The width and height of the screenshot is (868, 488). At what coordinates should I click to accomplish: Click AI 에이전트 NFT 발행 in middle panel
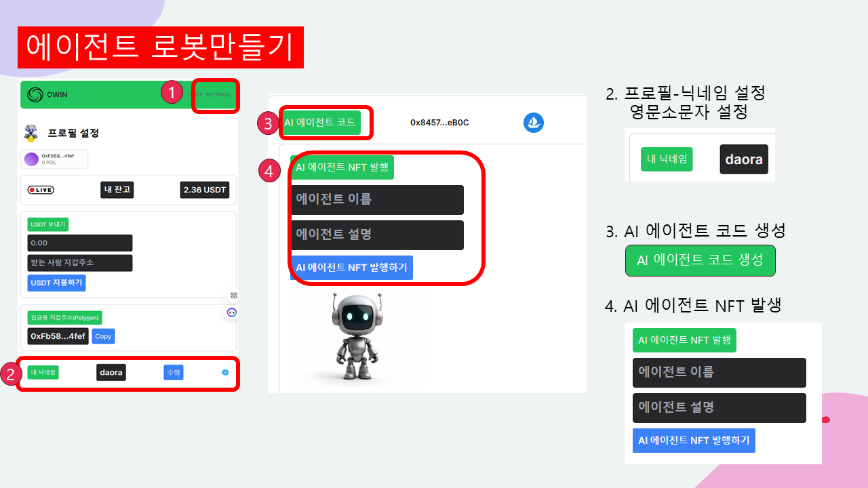click(342, 167)
